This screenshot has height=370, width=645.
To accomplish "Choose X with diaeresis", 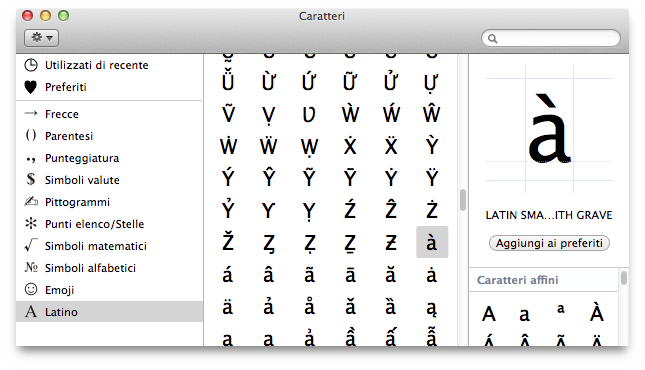I will [391, 146].
